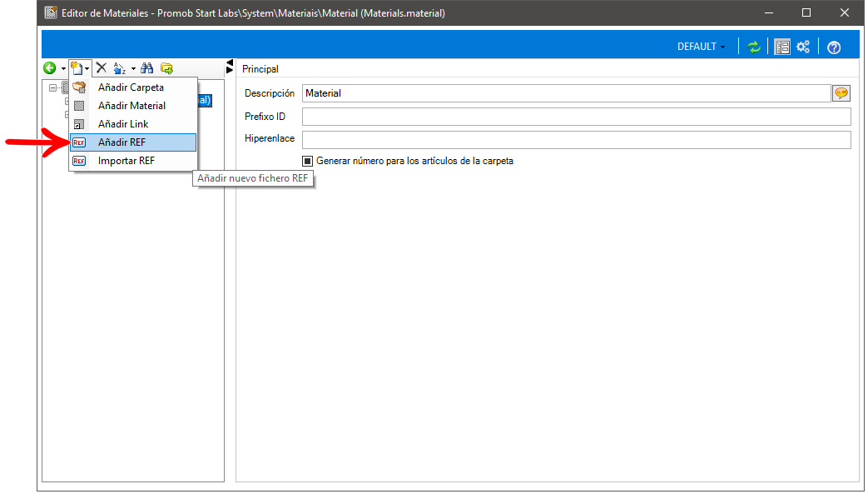Click the Prefixo ID input field
The image size is (868, 494).
(x=576, y=117)
